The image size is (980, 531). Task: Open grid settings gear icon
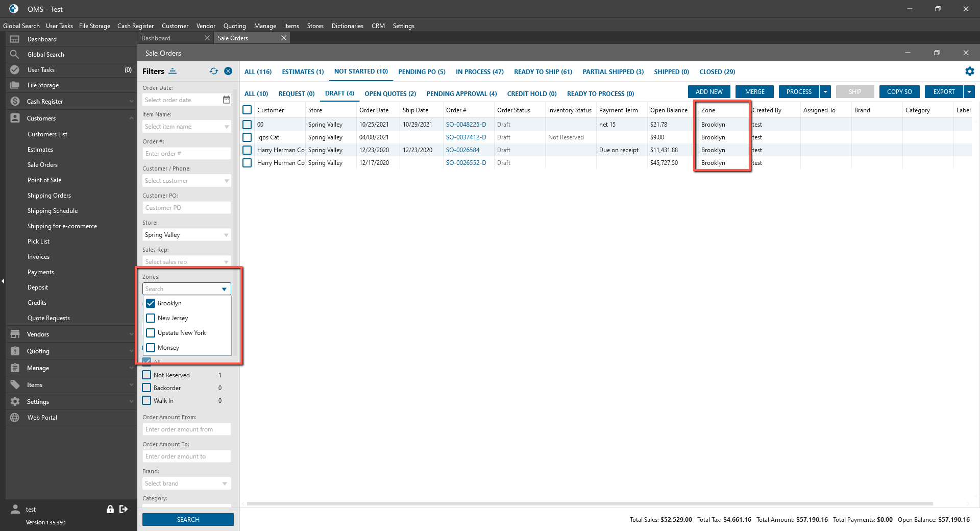pos(970,71)
